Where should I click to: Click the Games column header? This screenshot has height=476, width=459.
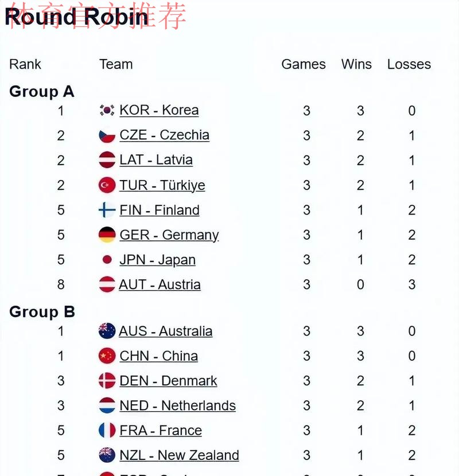pos(304,64)
